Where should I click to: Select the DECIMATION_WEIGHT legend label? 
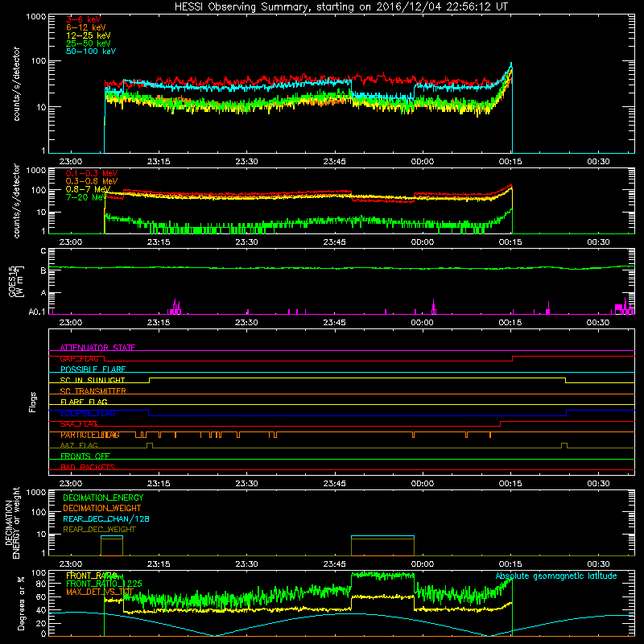tap(102, 508)
